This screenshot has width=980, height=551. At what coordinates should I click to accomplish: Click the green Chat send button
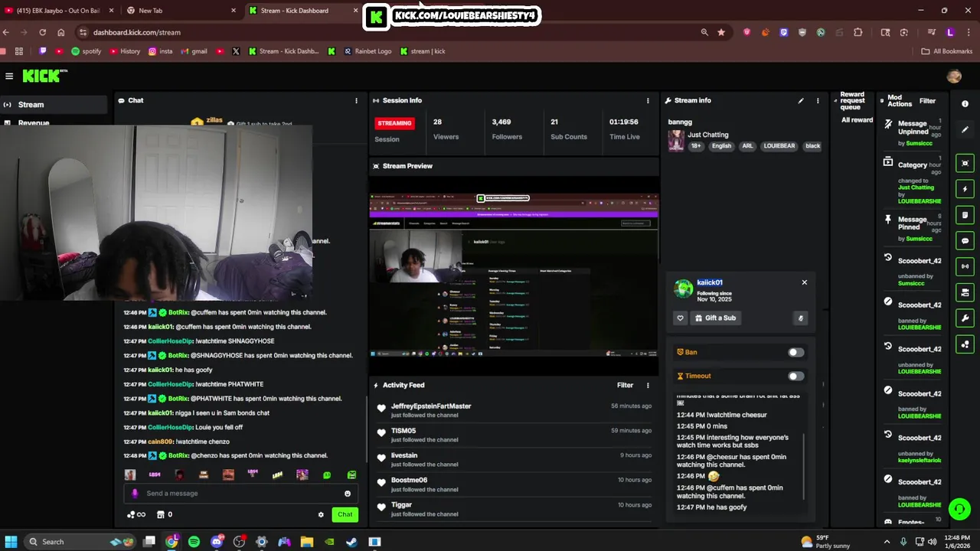point(345,514)
